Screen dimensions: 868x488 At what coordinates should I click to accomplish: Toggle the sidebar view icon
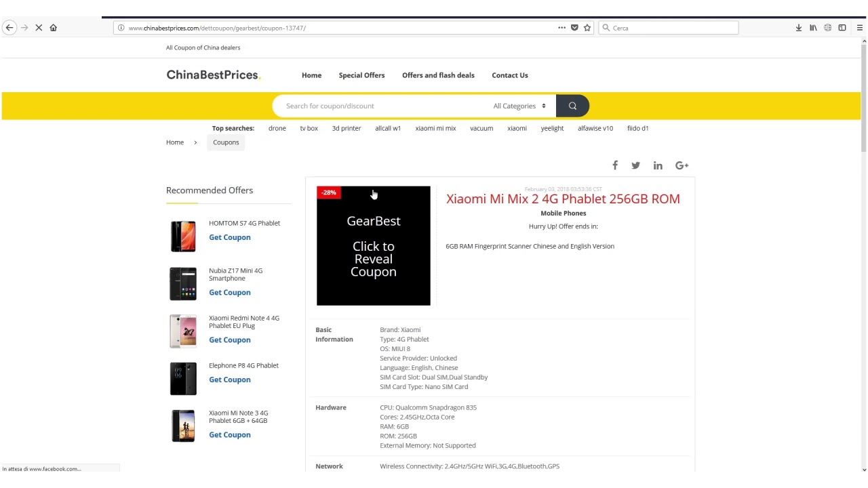(x=842, y=28)
